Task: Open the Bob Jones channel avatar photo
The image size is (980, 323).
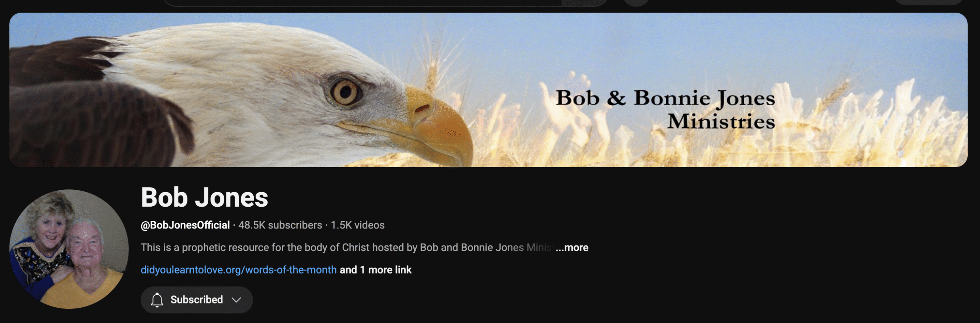Action: 69,249
